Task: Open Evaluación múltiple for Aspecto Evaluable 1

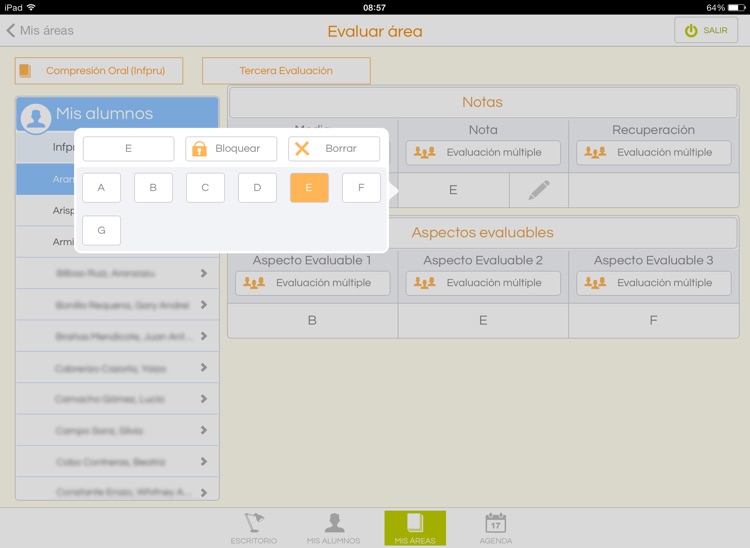Action: [312, 283]
